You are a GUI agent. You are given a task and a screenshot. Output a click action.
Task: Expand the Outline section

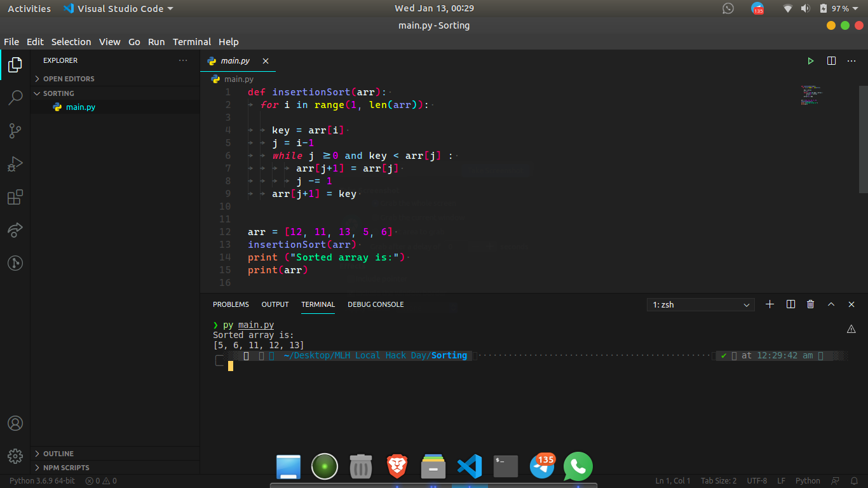point(58,454)
